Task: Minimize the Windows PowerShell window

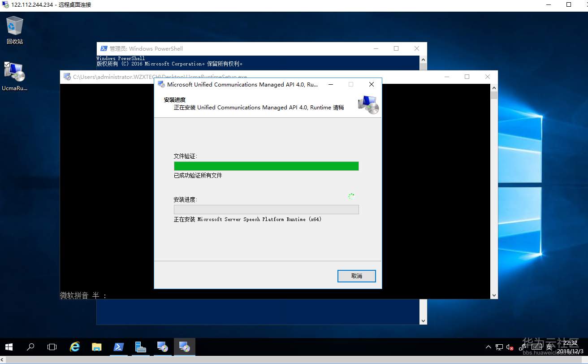Action: coord(376,48)
